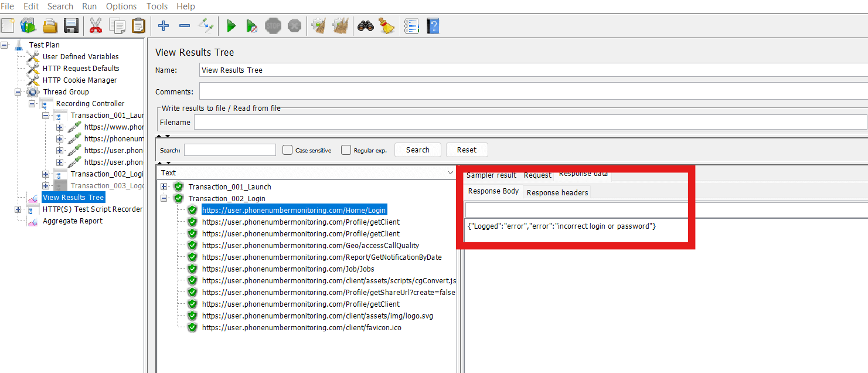Click the grey Stop toolbar icon

tap(273, 26)
